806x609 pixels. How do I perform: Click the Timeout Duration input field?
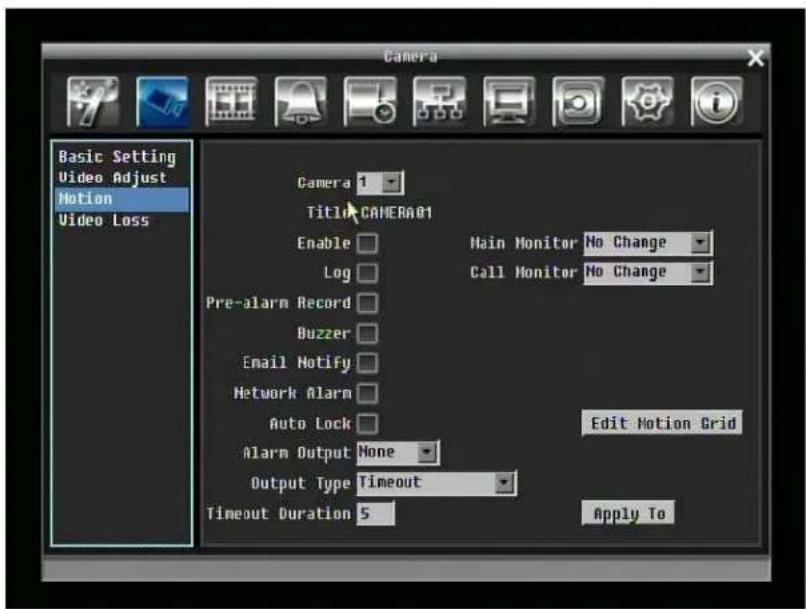pos(376,513)
